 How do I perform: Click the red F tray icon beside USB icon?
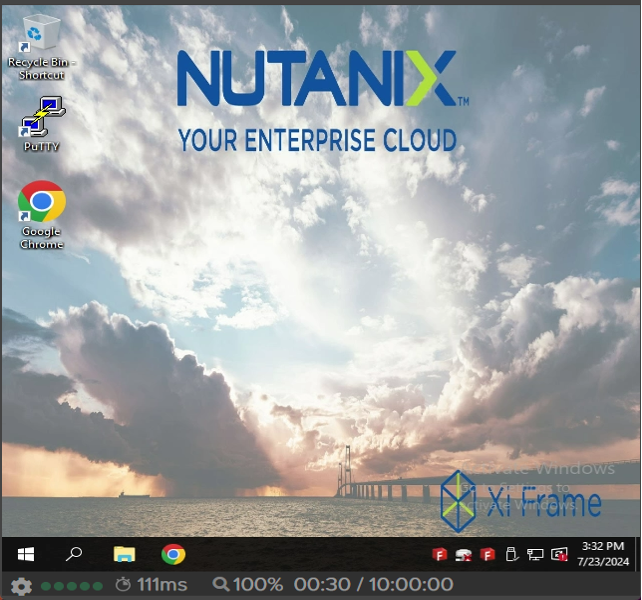click(x=487, y=555)
